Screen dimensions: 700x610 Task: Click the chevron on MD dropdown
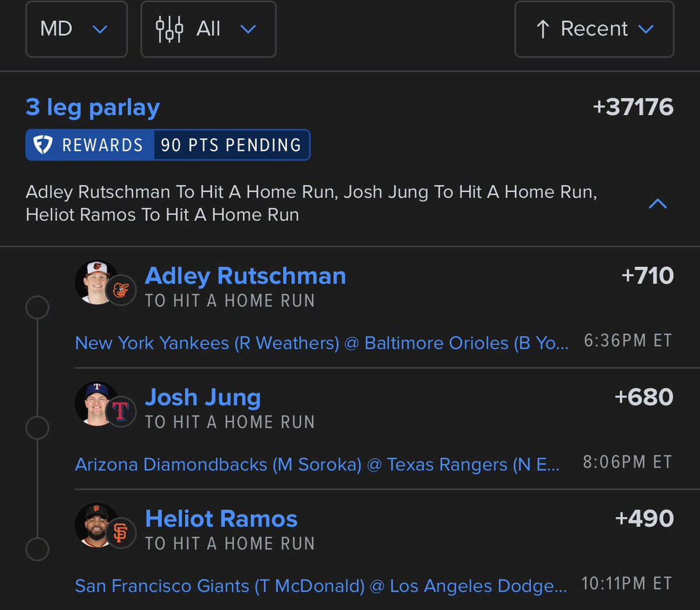coord(100,29)
